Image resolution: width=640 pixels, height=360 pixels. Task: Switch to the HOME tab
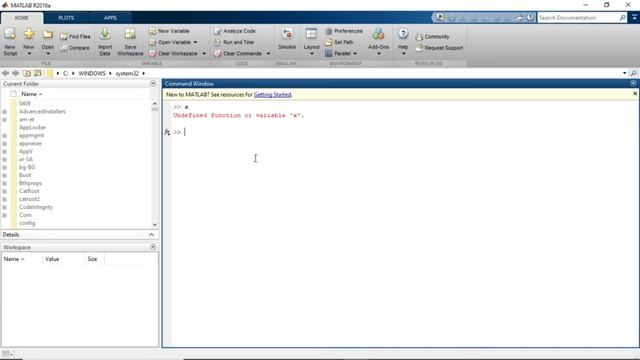(22, 18)
